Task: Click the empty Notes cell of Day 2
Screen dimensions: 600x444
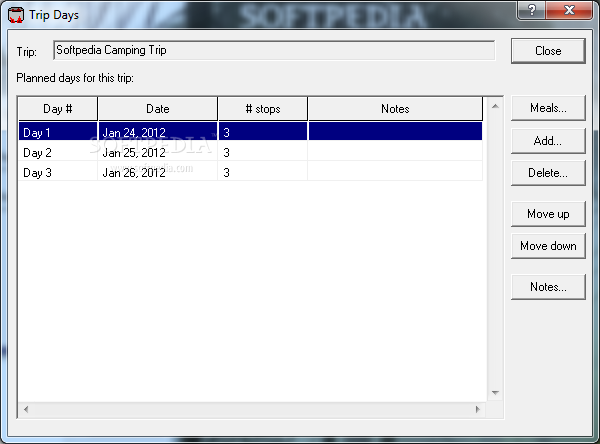Action: tap(395, 153)
